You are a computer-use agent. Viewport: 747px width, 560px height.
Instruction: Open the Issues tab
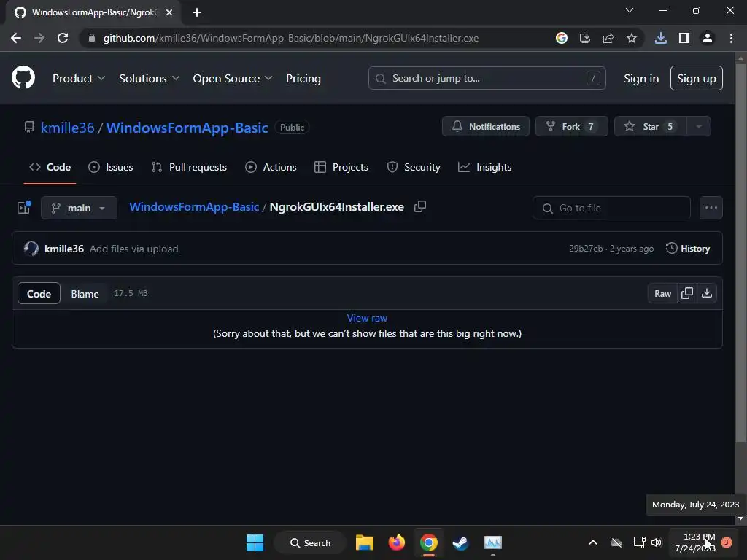tap(111, 167)
